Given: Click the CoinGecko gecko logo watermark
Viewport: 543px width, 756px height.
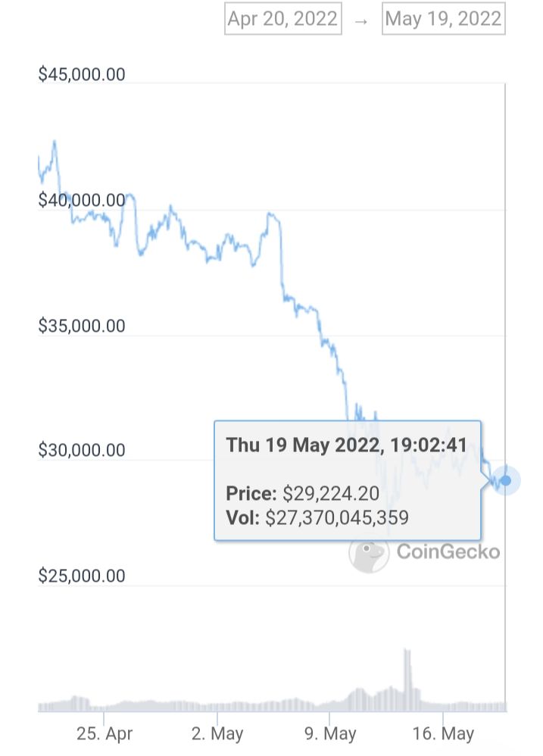Looking at the screenshot, I should coord(369,555).
